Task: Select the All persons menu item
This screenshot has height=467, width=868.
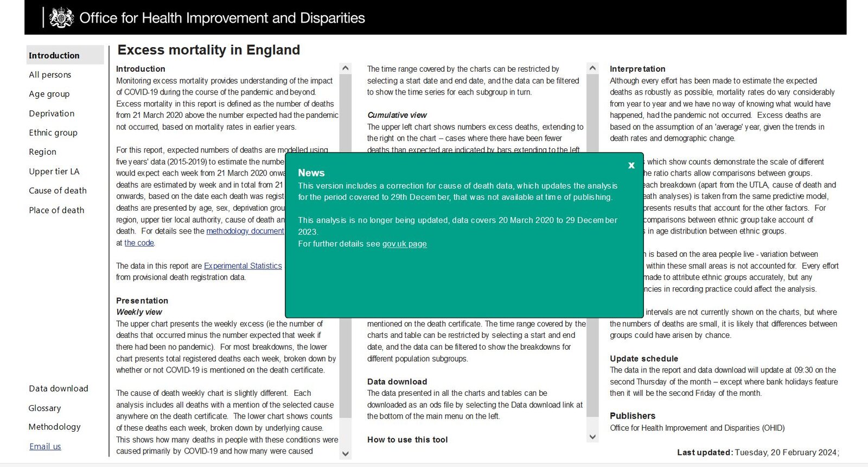Action: pos(50,75)
